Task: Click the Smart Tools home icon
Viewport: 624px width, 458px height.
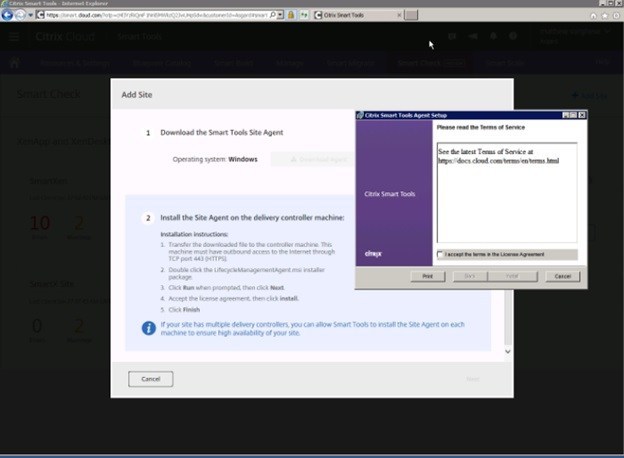Action: [x=15, y=62]
